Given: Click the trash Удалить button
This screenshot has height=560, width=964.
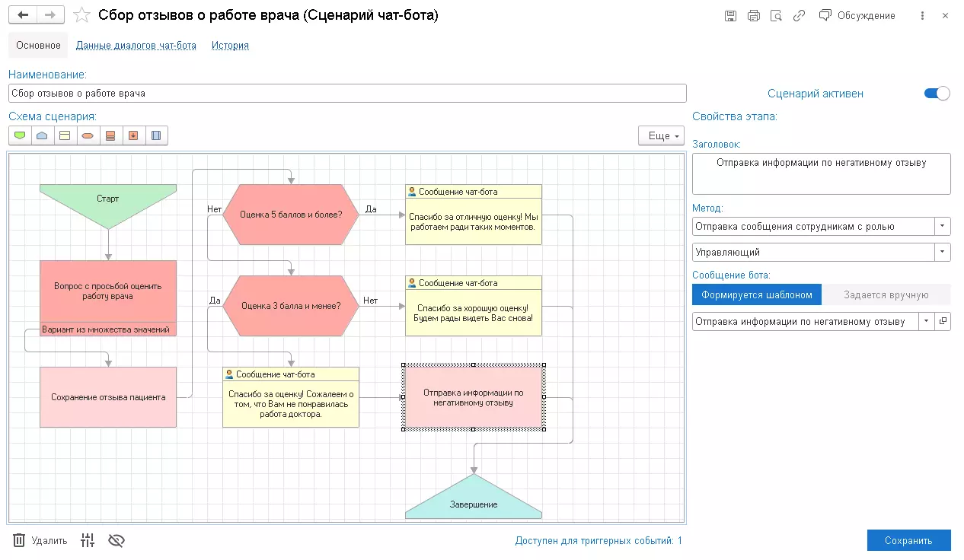Looking at the screenshot, I should point(40,541).
